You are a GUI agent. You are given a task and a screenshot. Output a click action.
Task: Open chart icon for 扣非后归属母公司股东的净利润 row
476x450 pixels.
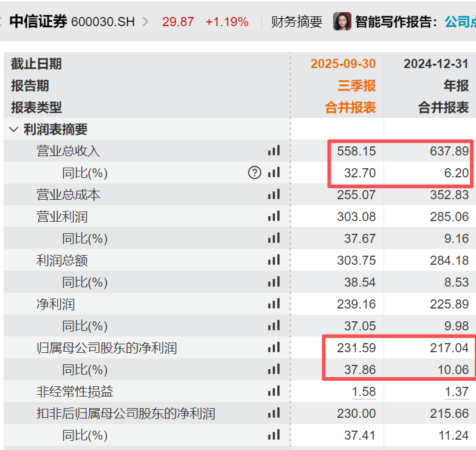tap(274, 413)
